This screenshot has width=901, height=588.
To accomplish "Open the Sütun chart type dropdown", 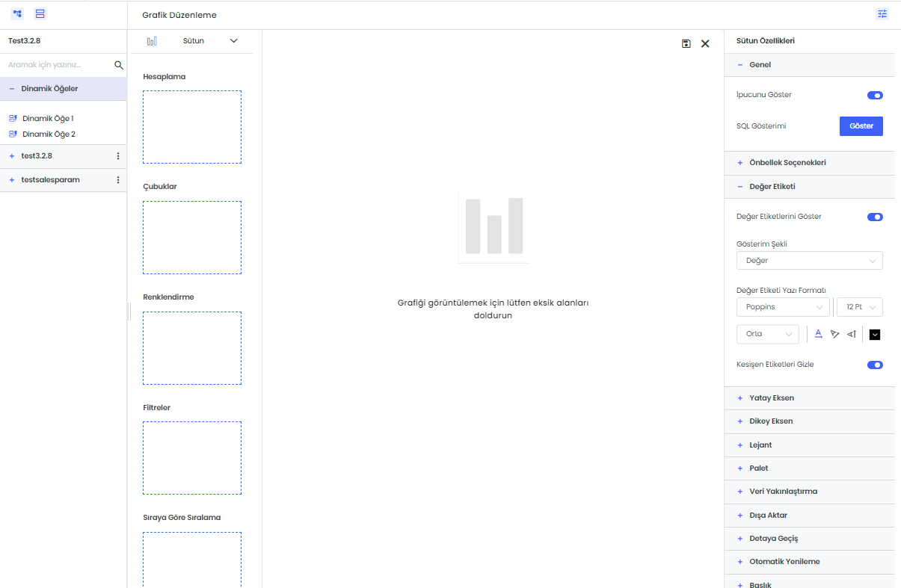I will [x=193, y=41].
